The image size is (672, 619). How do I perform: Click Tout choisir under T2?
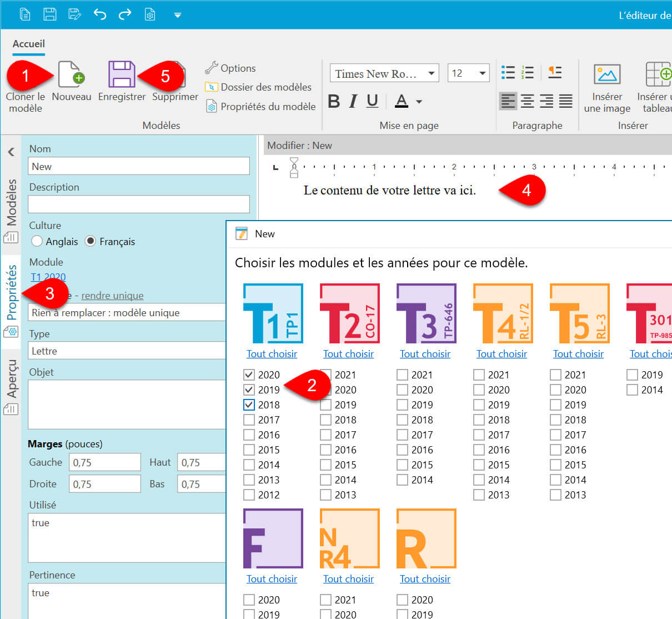pos(349,353)
